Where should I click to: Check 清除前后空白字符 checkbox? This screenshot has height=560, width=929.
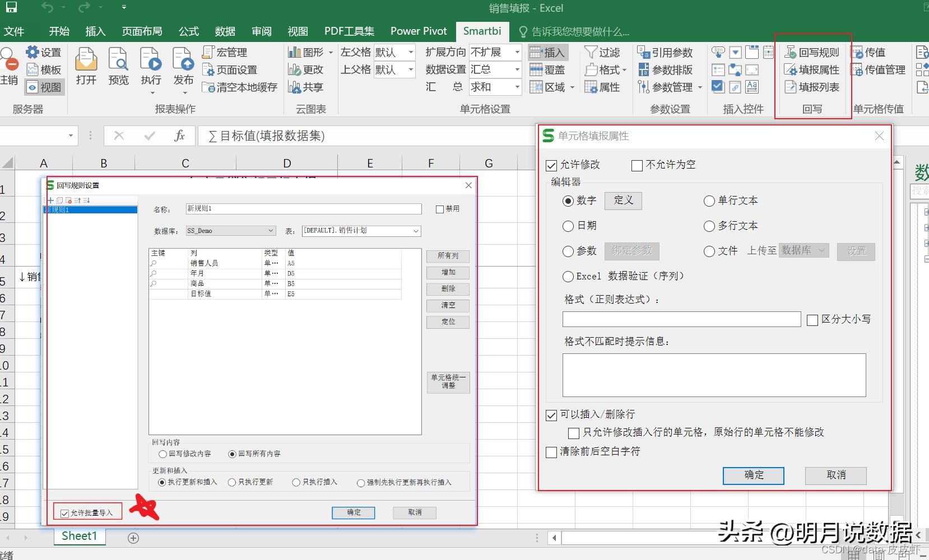tap(551, 452)
